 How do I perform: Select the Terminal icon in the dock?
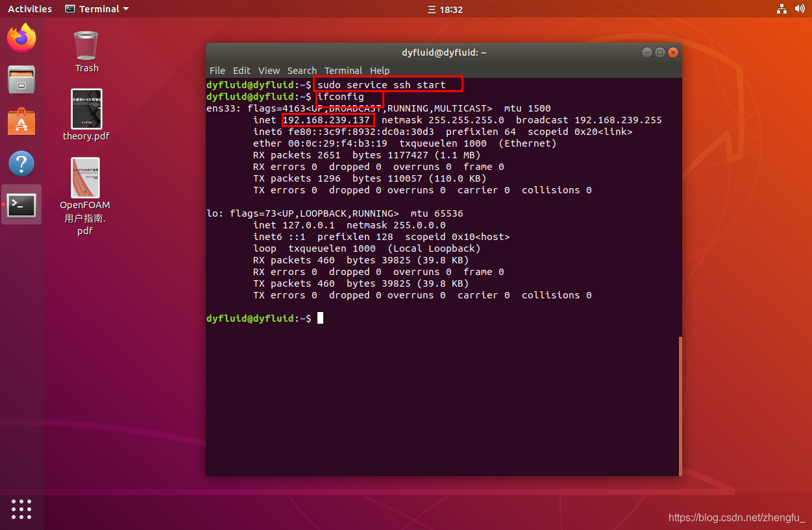coord(21,204)
